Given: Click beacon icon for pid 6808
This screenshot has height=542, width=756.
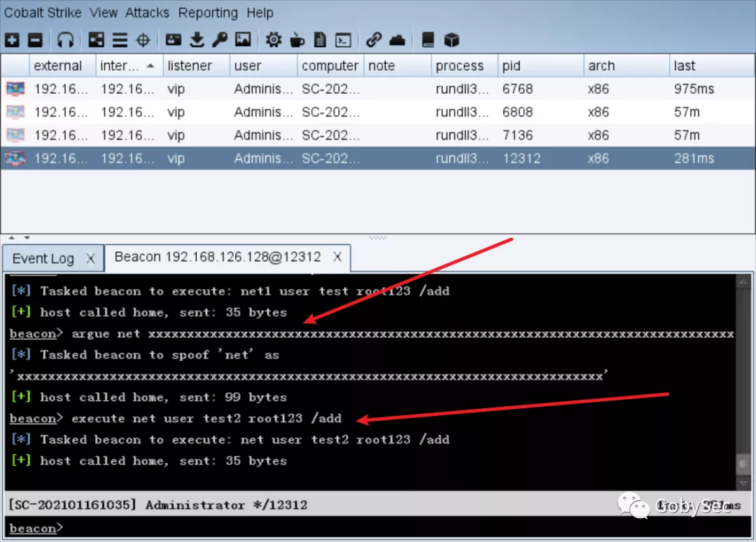Looking at the screenshot, I should (x=15, y=112).
